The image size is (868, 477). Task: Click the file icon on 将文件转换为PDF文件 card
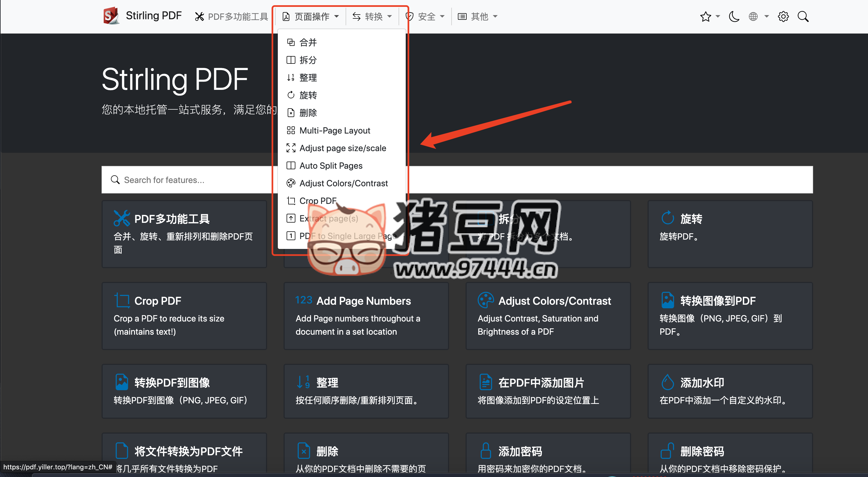(122, 451)
